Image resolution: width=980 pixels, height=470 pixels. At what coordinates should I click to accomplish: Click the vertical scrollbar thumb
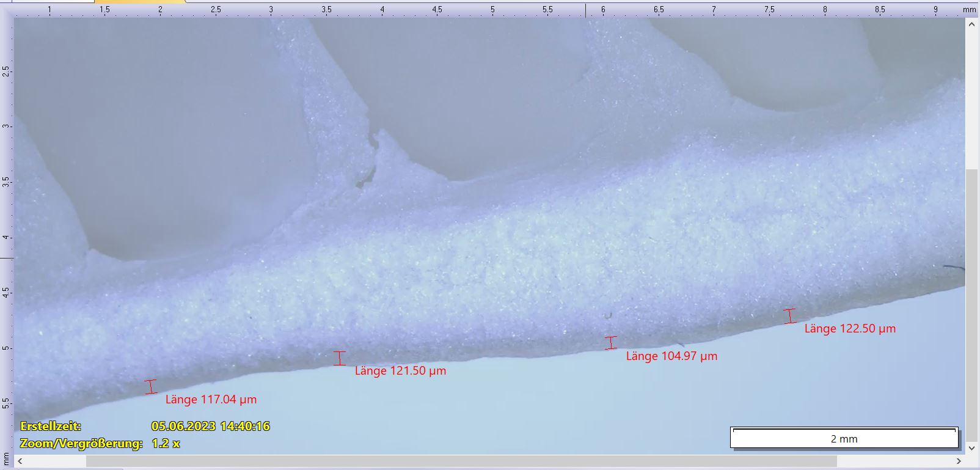[971, 299]
